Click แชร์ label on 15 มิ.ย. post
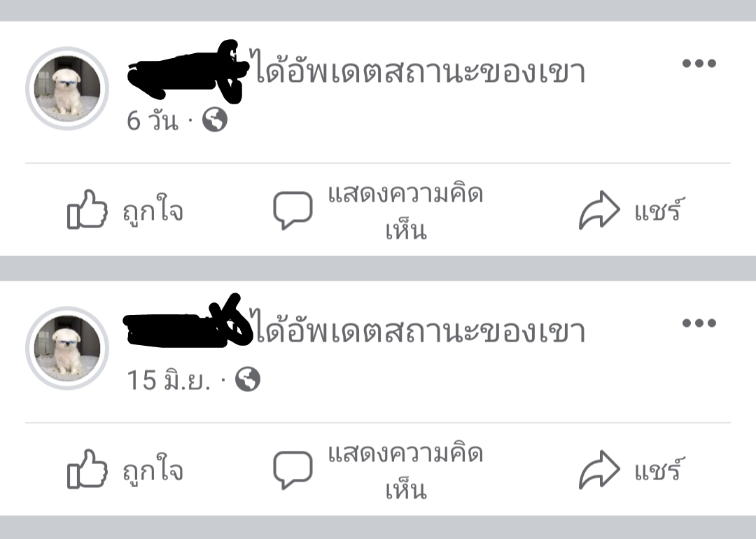This screenshot has height=539, width=756. pos(659,469)
